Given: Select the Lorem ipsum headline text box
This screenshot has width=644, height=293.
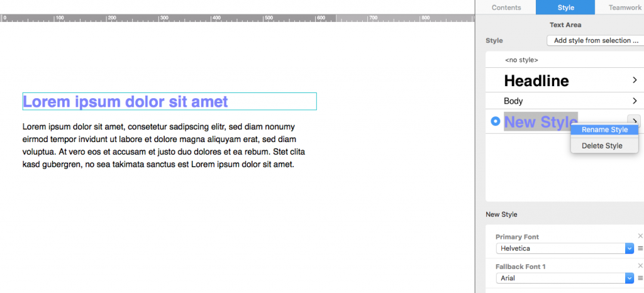Looking at the screenshot, I should tap(170, 101).
